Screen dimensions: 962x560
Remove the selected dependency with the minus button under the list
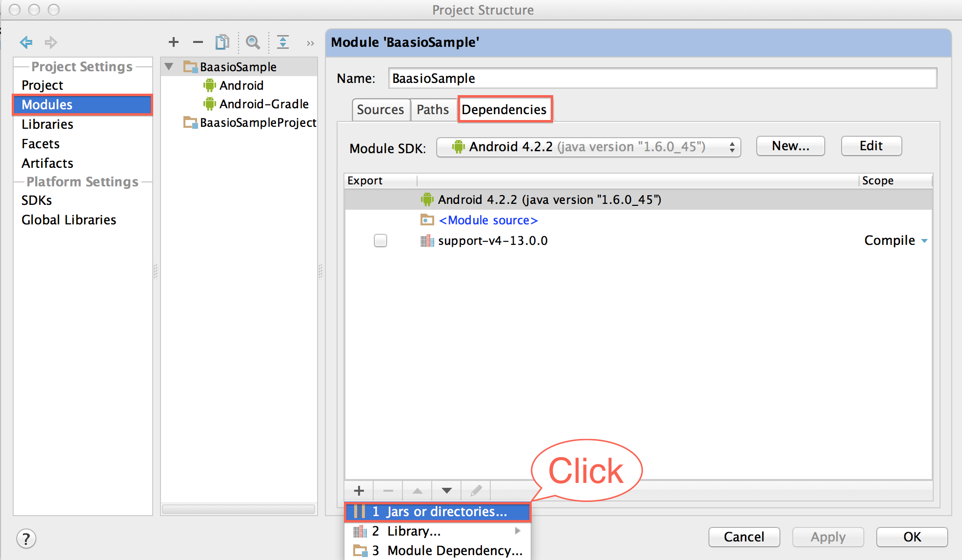388,491
